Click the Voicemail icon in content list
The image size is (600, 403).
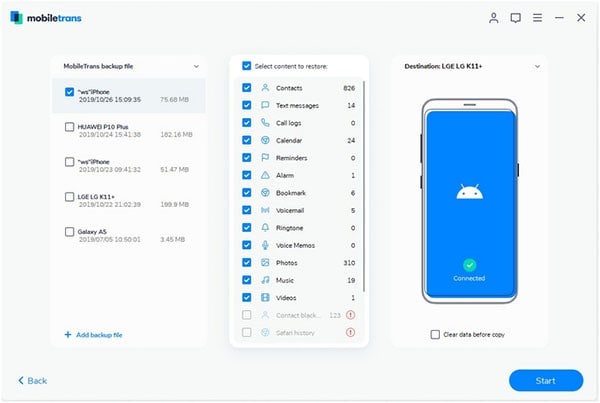(265, 210)
